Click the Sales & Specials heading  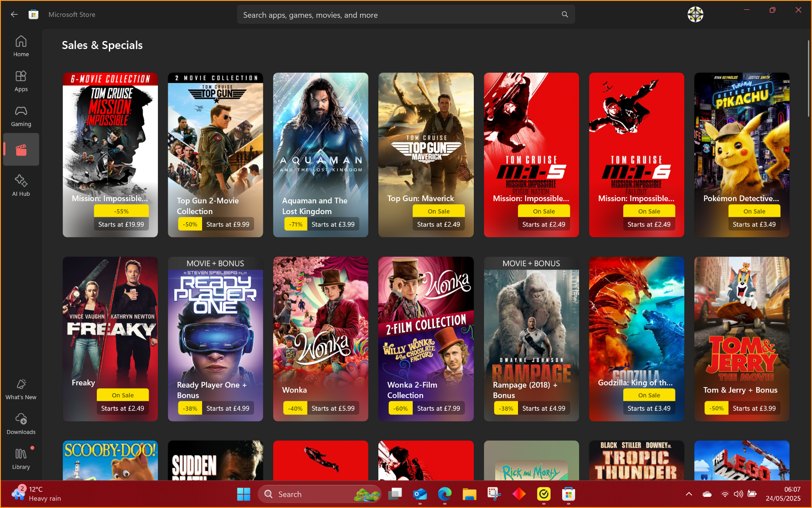(102, 45)
